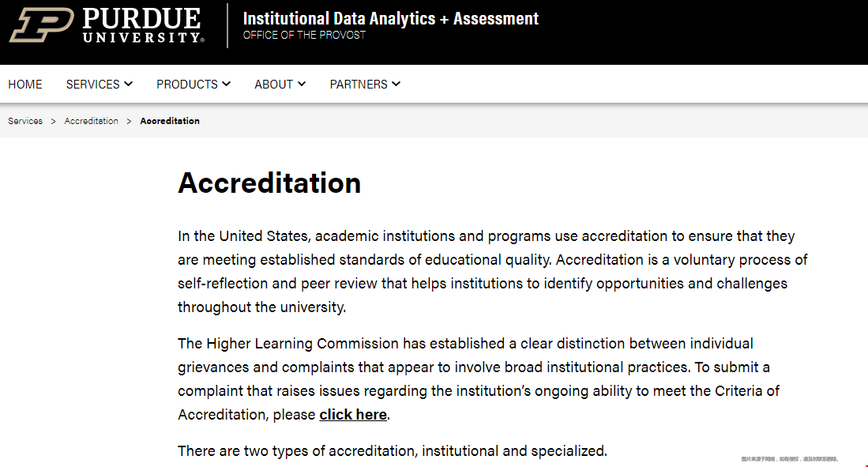Open the PARTNERS menu label
The height and width of the screenshot is (467, 868).
pos(358,85)
